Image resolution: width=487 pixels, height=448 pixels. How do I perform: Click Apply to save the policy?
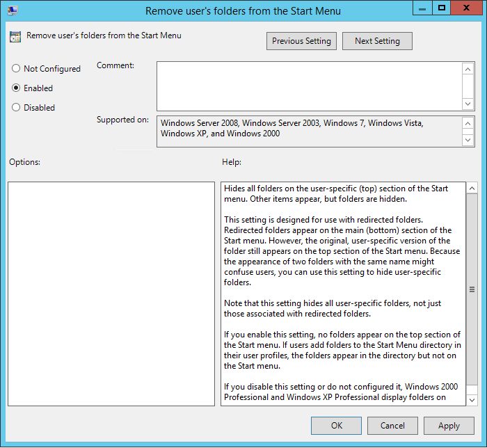click(449, 426)
